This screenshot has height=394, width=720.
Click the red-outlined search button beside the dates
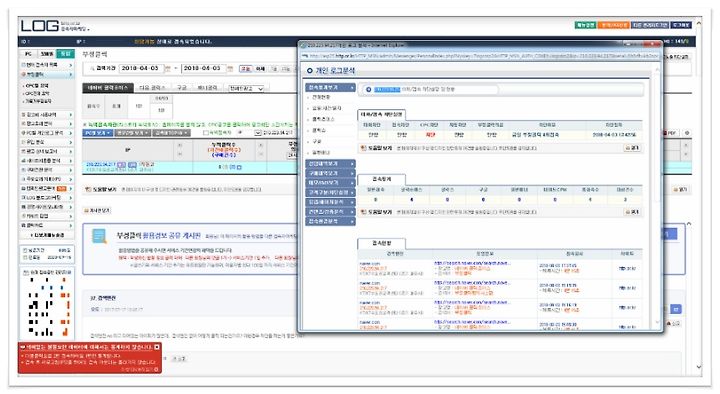click(x=246, y=69)
